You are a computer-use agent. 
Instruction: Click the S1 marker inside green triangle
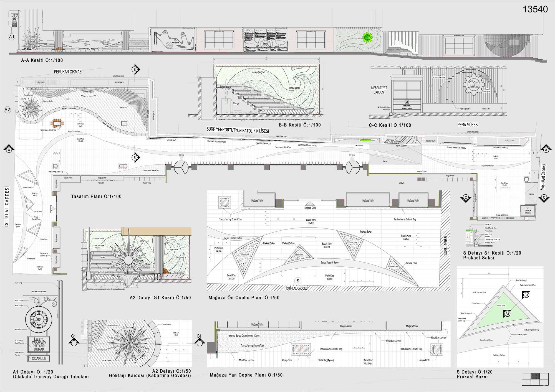pyautogui.click(x=507, y=314)
